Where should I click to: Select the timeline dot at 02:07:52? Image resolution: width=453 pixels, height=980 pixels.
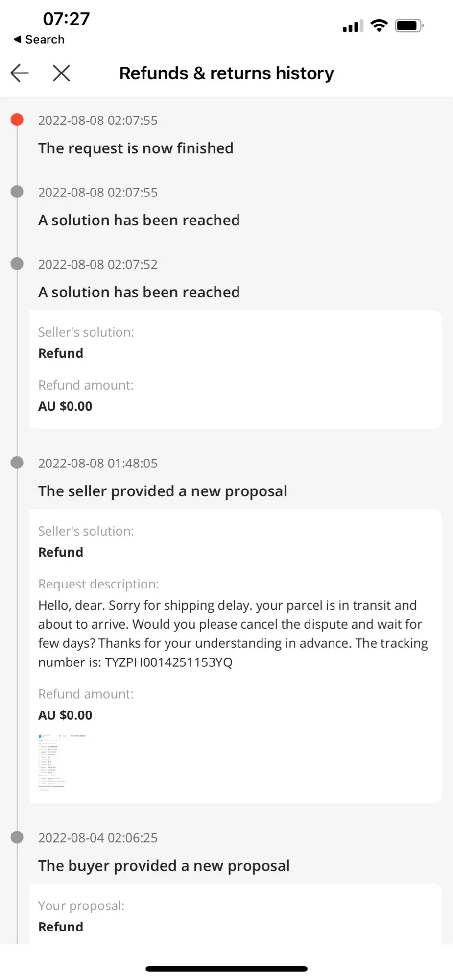point(17,264)
